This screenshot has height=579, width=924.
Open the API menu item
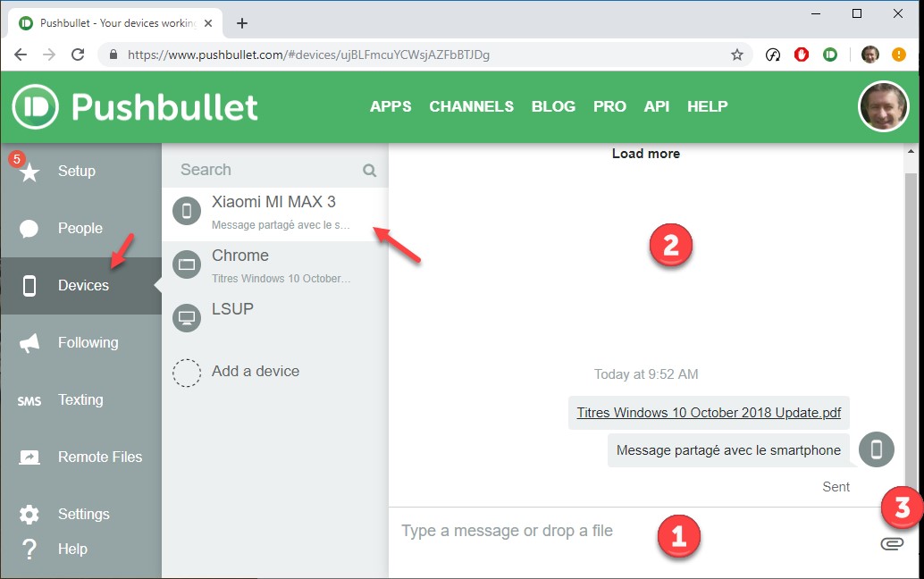tap(657, 106)
